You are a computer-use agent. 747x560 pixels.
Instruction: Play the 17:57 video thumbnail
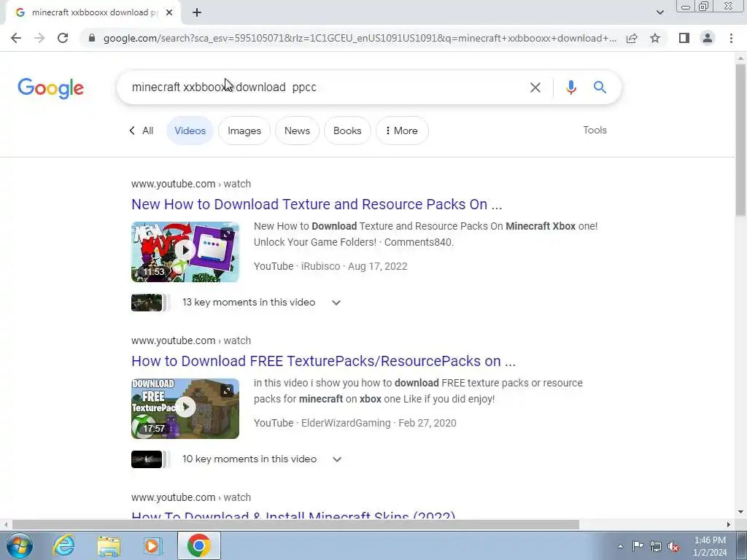(185, 408)
